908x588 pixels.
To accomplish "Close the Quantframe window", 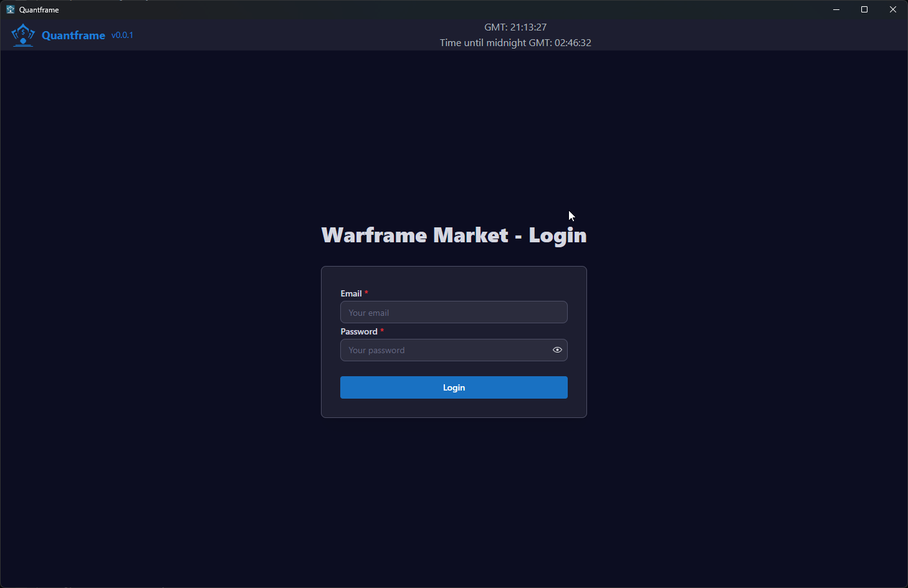I will click(893, 9).
